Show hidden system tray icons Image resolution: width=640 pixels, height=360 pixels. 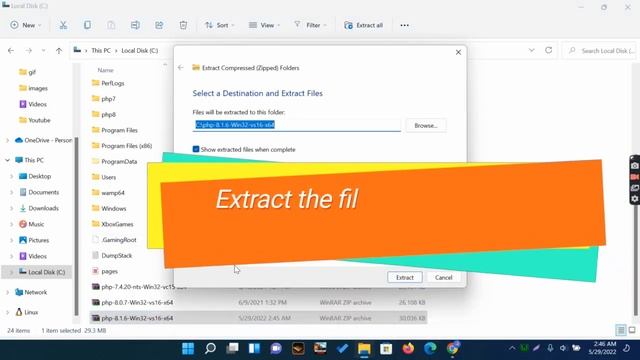(x=512, y=348)
